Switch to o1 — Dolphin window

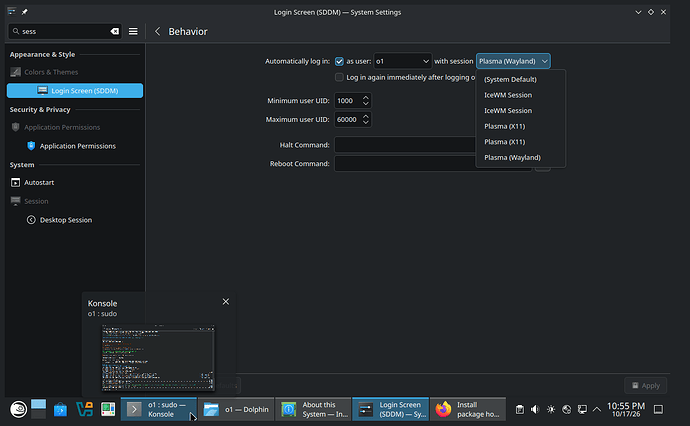point(236,409)
